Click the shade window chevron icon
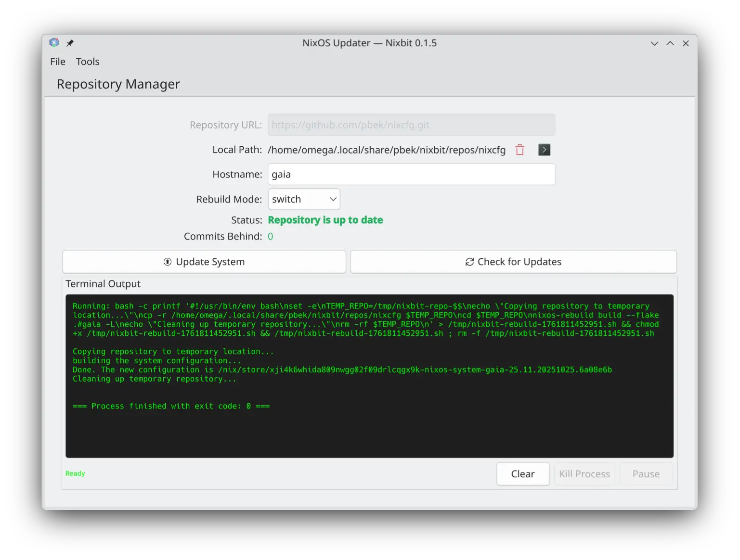Image resolution: width=740 pixels, height=560 pixels. (654, 43)
